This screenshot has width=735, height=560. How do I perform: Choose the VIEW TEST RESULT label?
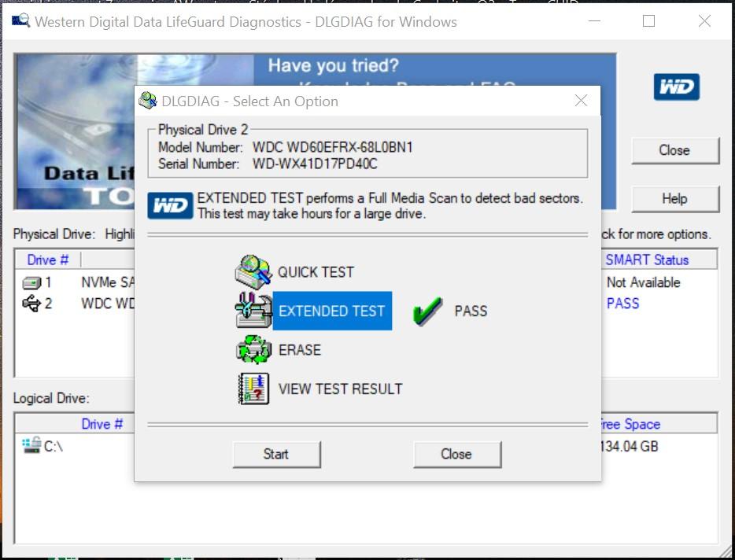pyautogui.click(x=340, y=389)
